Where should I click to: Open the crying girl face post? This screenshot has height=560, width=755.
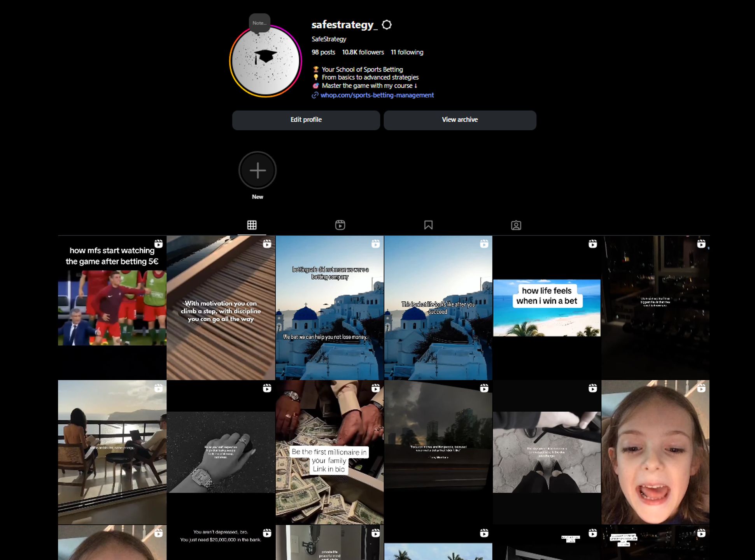coord(655,452)
